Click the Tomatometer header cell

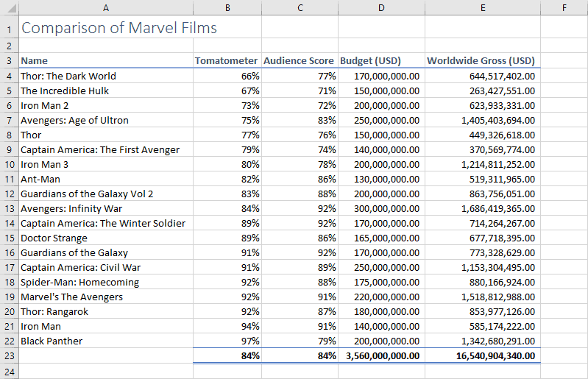point(227,61)
